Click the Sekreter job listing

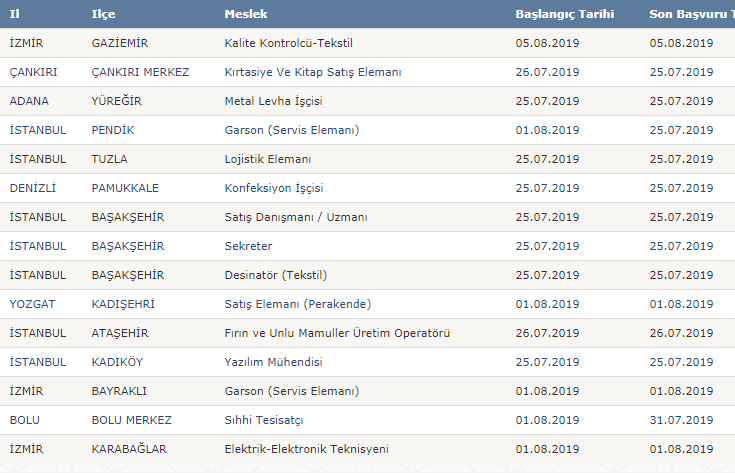[248, 246]
